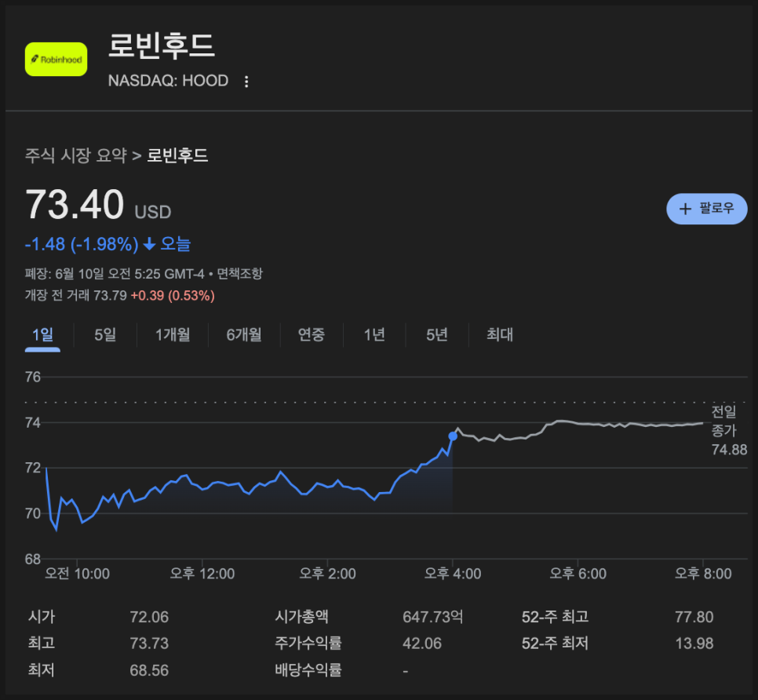Click the 오후 8:00 time axis label
This screenshot has width=758, height=700.
(703, 574)
